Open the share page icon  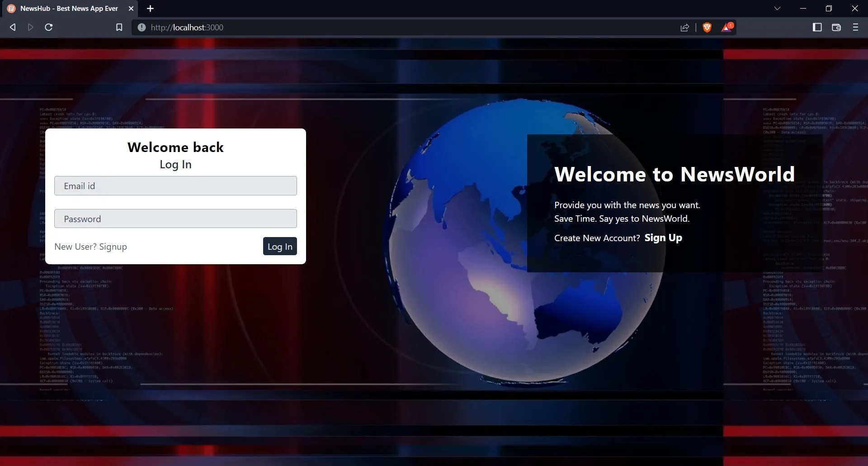[684, 27]
